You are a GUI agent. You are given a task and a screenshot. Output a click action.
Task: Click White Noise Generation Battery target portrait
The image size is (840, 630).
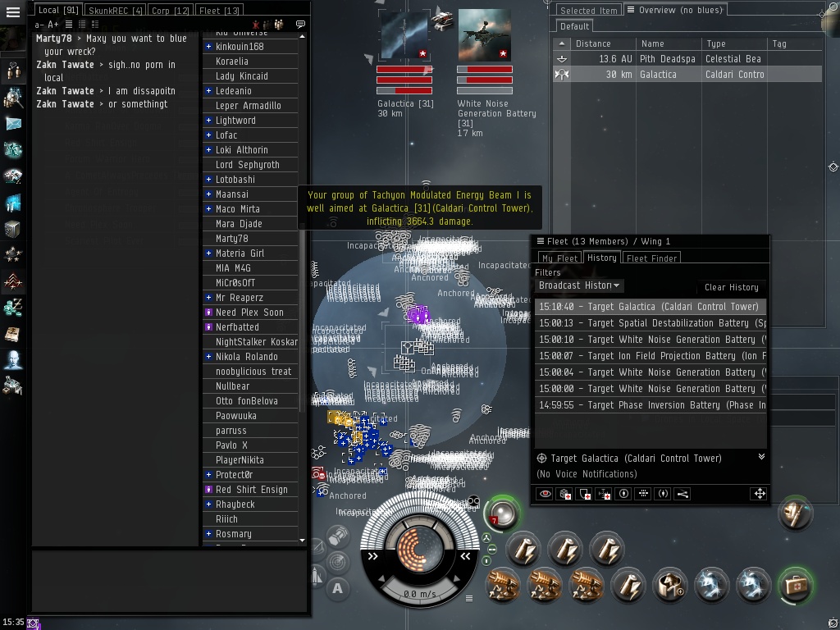(x=484, y=34)
